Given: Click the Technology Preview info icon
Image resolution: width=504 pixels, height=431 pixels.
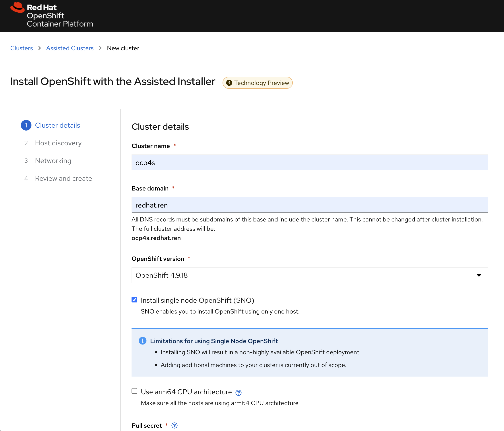Looking at the screenshot, I should pos(229,83).
